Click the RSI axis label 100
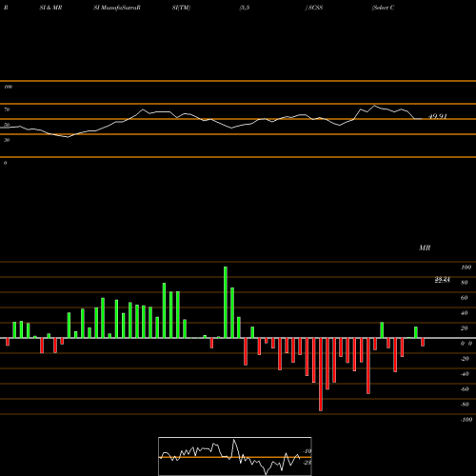Viewport: 476px width, 476px height. (8, 87)
